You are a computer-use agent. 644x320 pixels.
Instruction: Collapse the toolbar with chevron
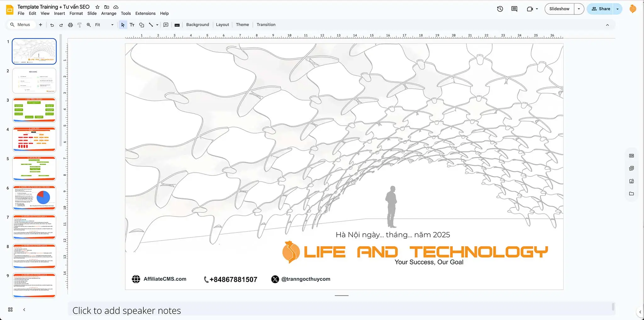tap(607, 25)
